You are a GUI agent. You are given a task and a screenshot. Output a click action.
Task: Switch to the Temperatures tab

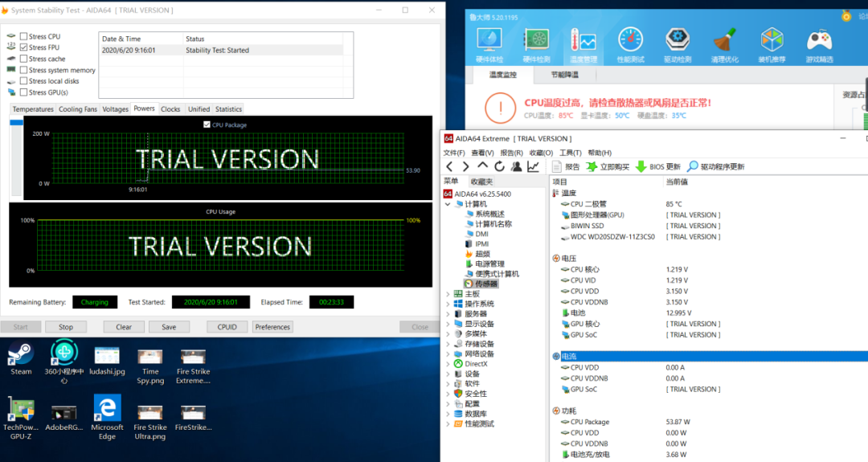click(33, 109)
